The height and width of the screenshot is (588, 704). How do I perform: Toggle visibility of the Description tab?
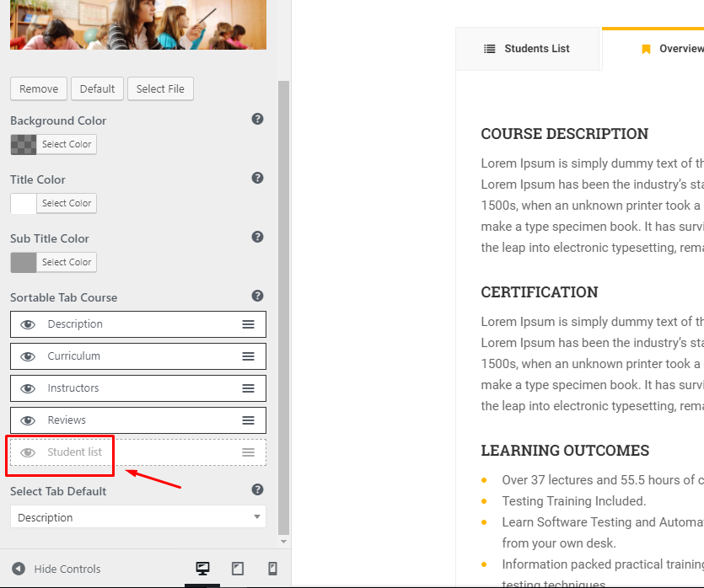[x=28, y=324]
